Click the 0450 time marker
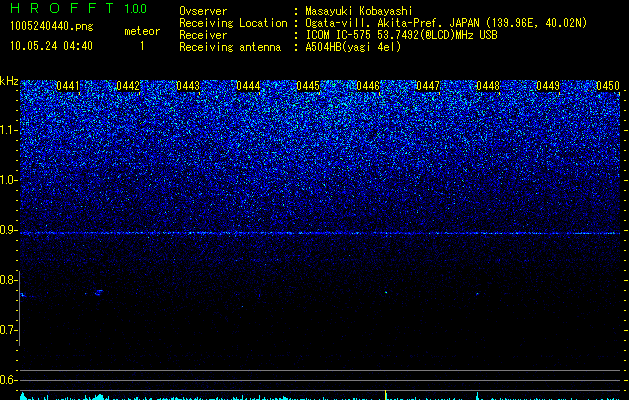 [x=608, y=86]
